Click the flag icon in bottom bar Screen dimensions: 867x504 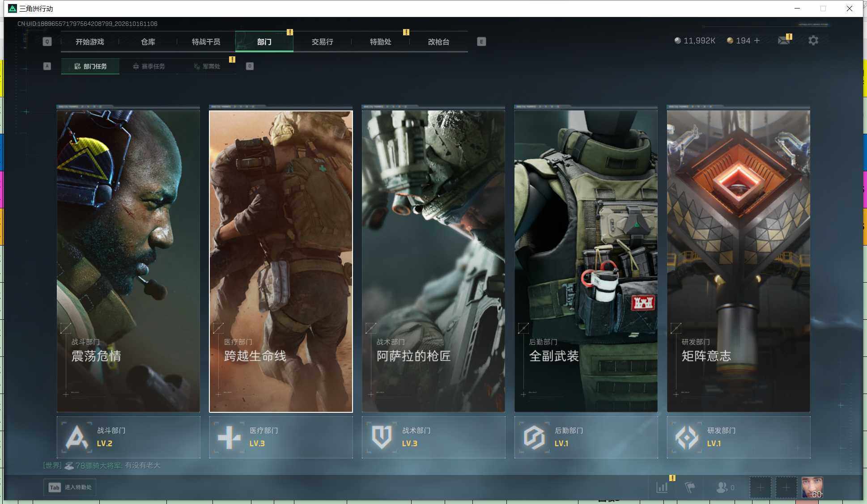(x=690, y=487)
